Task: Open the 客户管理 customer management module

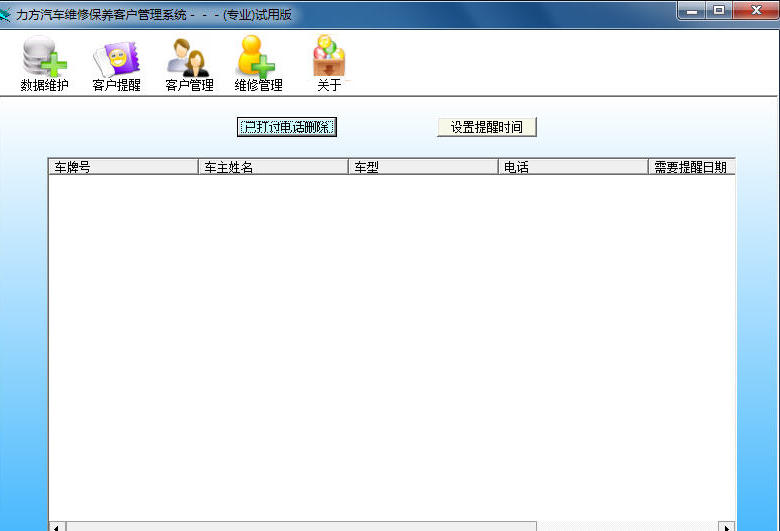Action: pyautogui.click(x=189, y=64)
